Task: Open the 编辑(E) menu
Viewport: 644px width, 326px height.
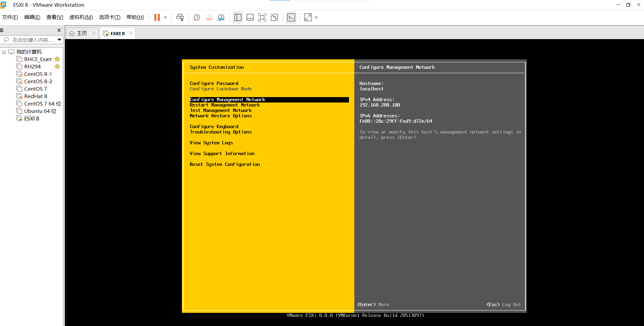Action: click(x=32, y=17)
